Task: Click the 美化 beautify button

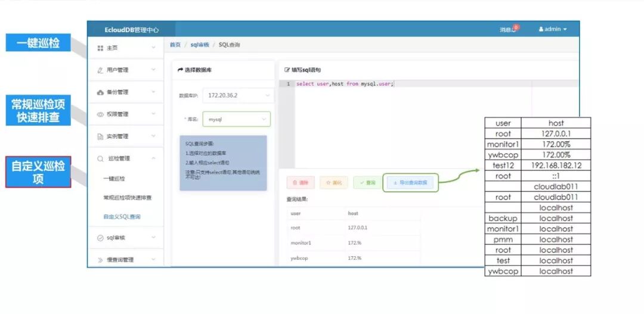Action: [x=334, y=183]
